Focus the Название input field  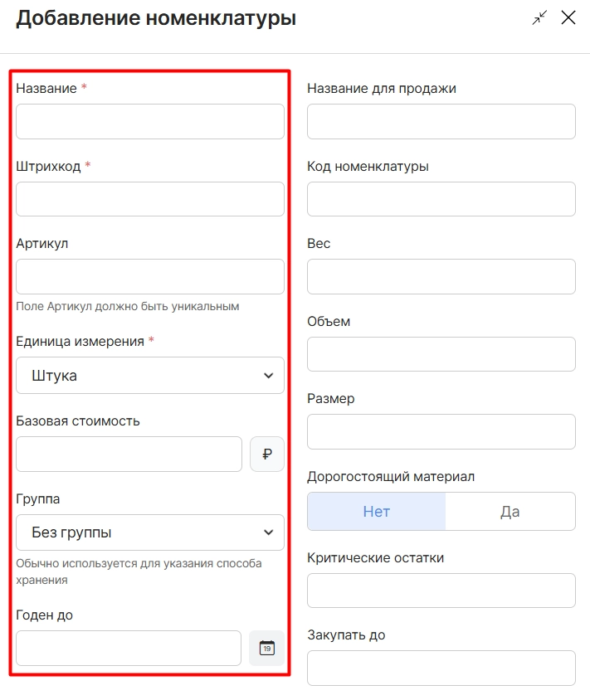tap(150, 121)
